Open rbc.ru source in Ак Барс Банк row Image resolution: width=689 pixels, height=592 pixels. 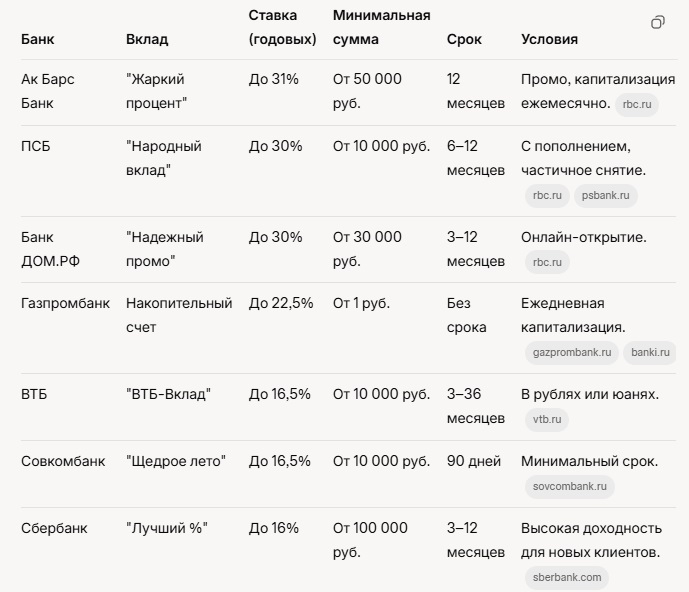636,104
